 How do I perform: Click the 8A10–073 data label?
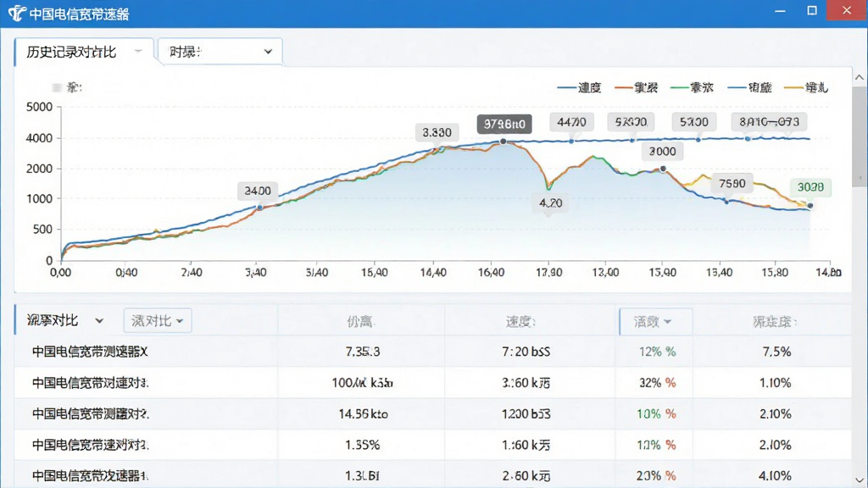coord(769,122)
